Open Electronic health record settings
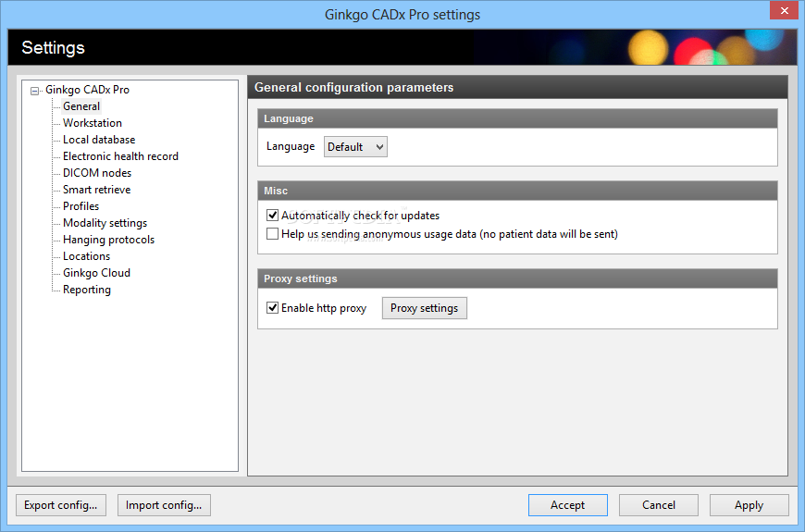The width and height of the screenshot is (805, 532). point(120,156)
